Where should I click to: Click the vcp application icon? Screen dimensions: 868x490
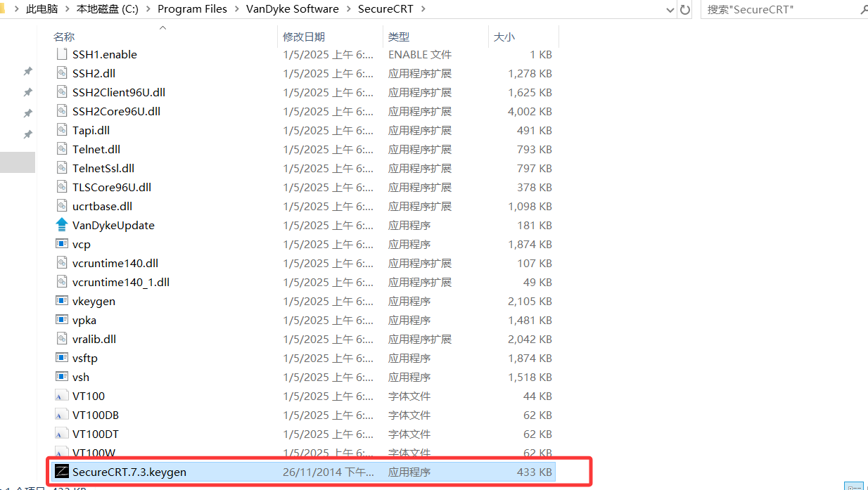62,244
